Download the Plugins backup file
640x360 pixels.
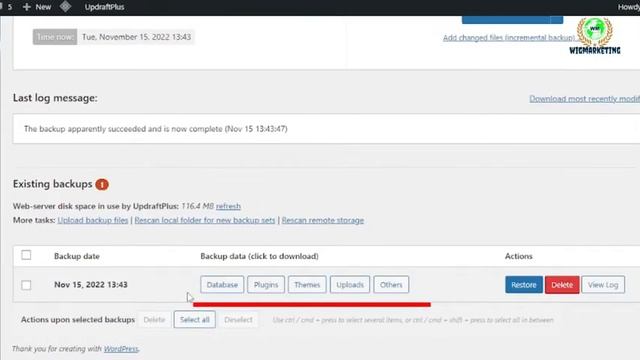click(266, 284)
